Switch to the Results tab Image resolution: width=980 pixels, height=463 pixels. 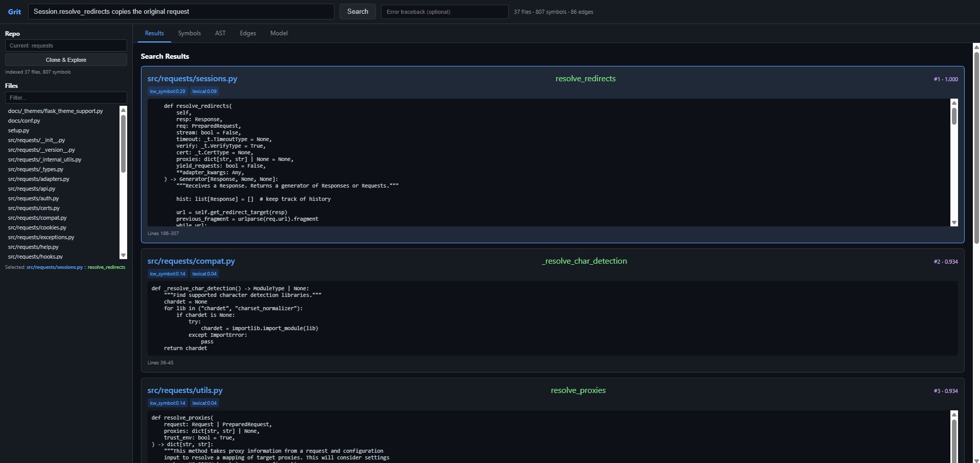click(154, 33)
